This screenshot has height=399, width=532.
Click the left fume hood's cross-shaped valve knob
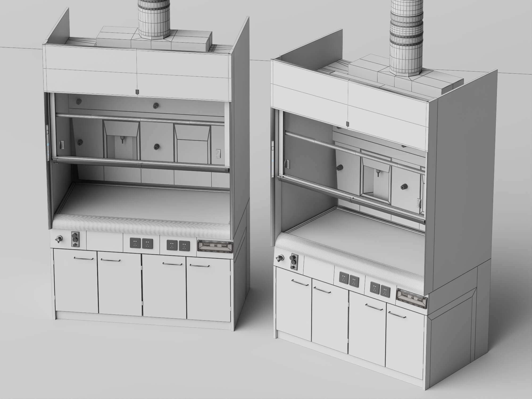point(58,239)
